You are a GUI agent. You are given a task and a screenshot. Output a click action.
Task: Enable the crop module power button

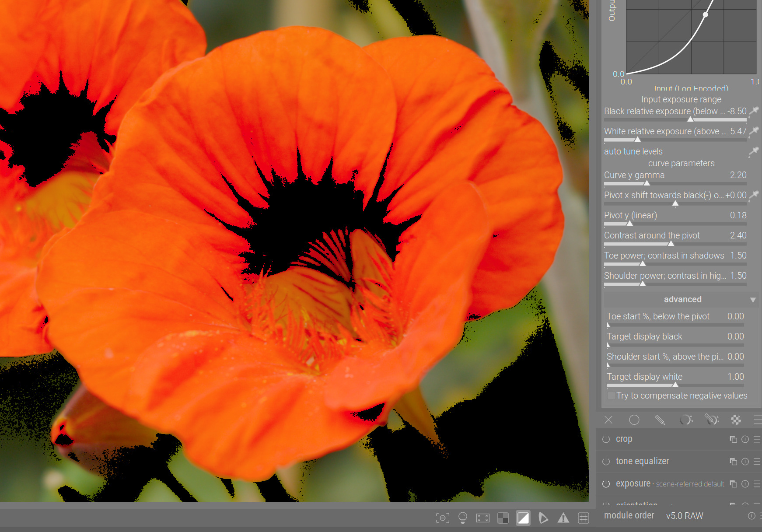point(606,439)
